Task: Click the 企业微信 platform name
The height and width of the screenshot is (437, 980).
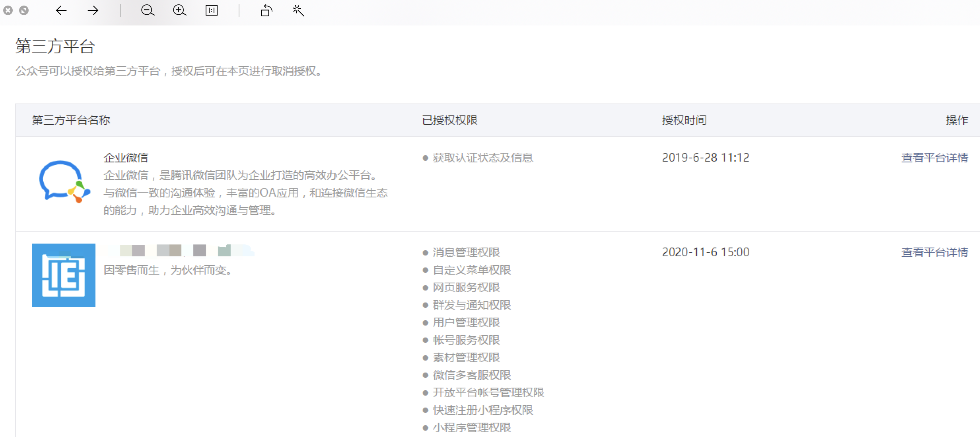Action: (x=126, y=158)
